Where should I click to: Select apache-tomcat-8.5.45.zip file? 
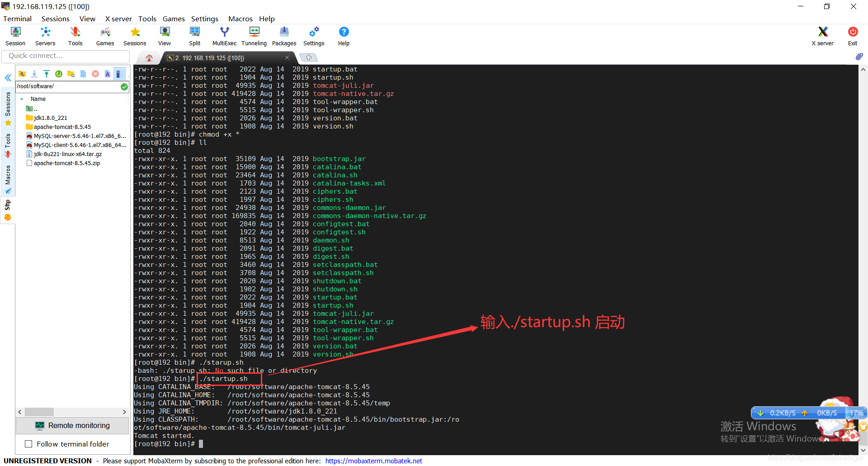click(x=63, y=163)
